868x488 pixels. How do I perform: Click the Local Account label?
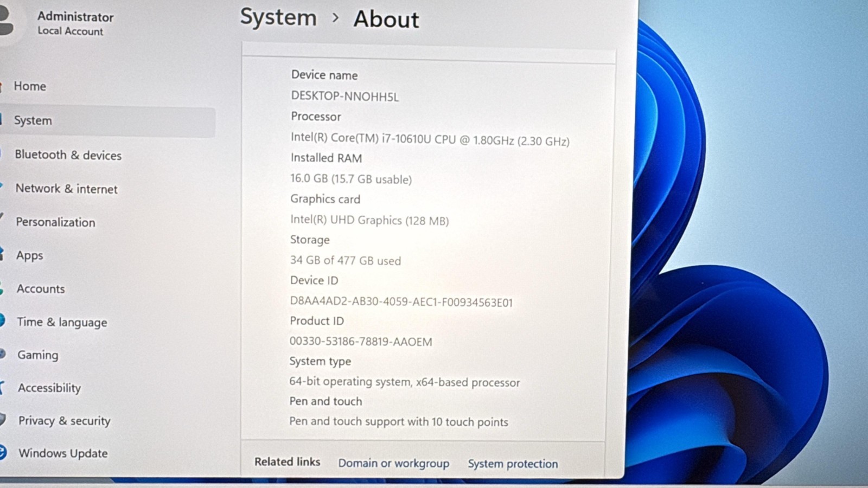pyautogui.click(x=70, y=31)
